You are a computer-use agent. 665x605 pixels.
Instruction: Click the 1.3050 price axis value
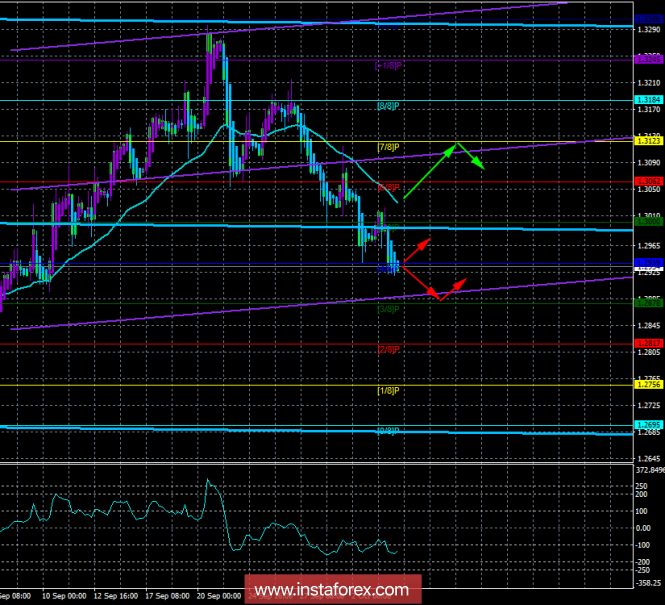pos(649,189)
